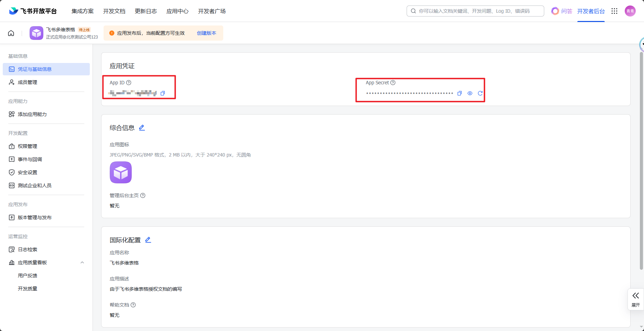Viewport: 644px width, 331px height.
Task: Click the 安全设置 shield icon
Action: pyautogui.click(x=12, y=172)
